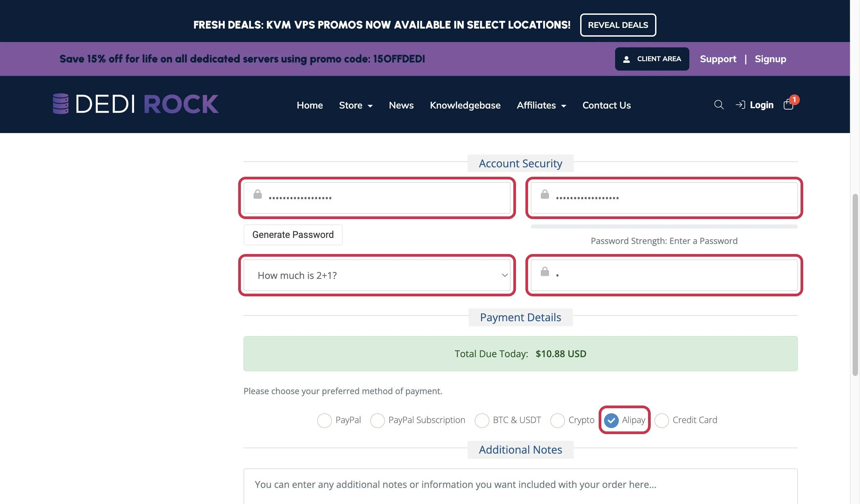Click the page vertical scrollbar
This screenshot has width=860, height=504.
pos(855,285)
